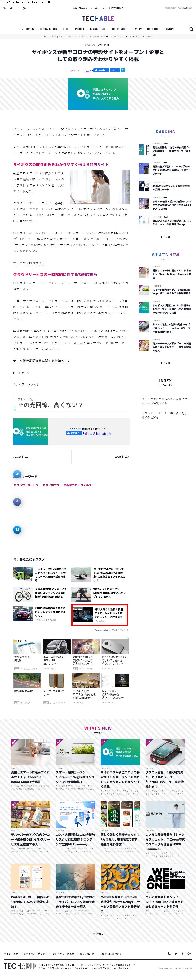The width and height of the screenshot is (196, 980).
Task: Click the home icon in breadcrumb
Action: tap(45, 37)
